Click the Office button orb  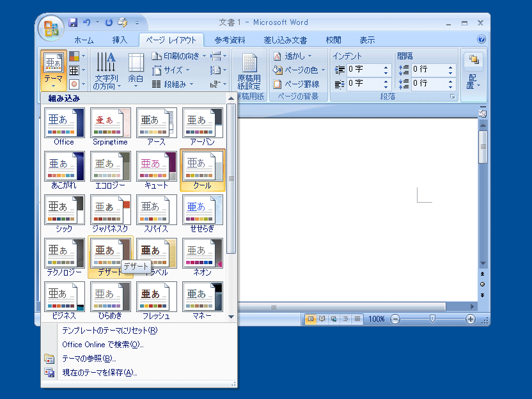coord(51,29)
